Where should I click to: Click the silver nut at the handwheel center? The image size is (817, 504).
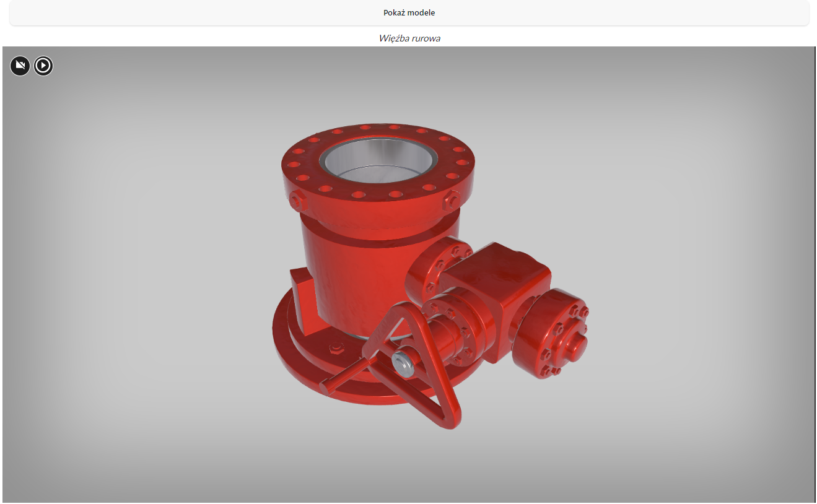point(403,363)
